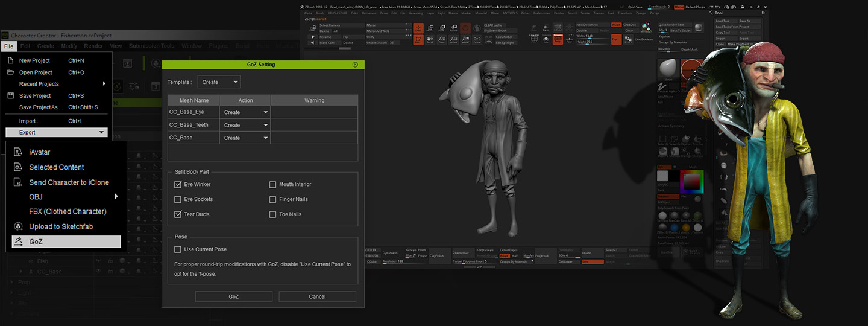Open Action dropdown for CC_Base_Teeth
868x326 pixels.
(x=245, y=125)
